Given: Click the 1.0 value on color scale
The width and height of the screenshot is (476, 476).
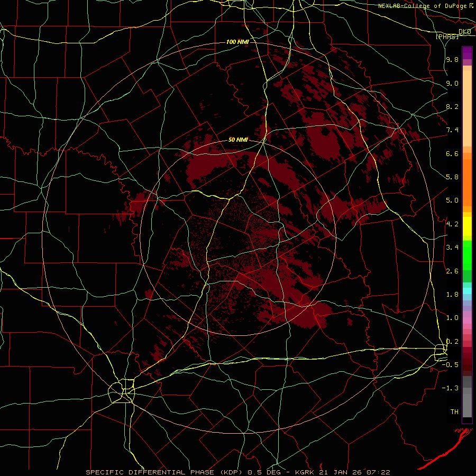Looking at the screenshot, I should coord(452,318).
